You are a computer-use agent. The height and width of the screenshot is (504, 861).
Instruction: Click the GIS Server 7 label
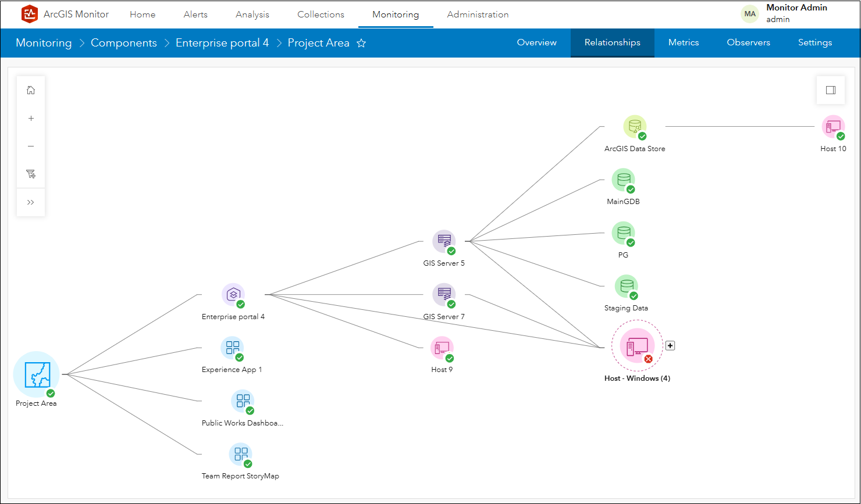coord(444,317)
